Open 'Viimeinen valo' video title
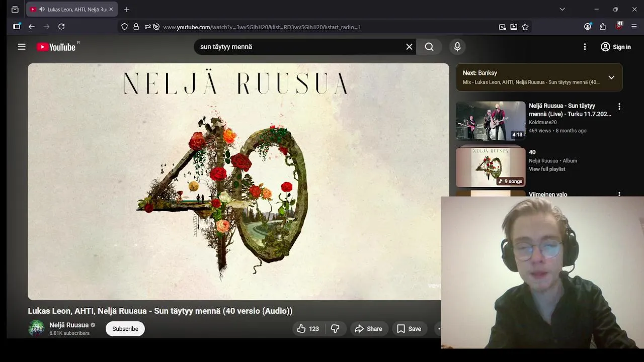This screenshot has width=644, height=362. [x=548, y=194]
